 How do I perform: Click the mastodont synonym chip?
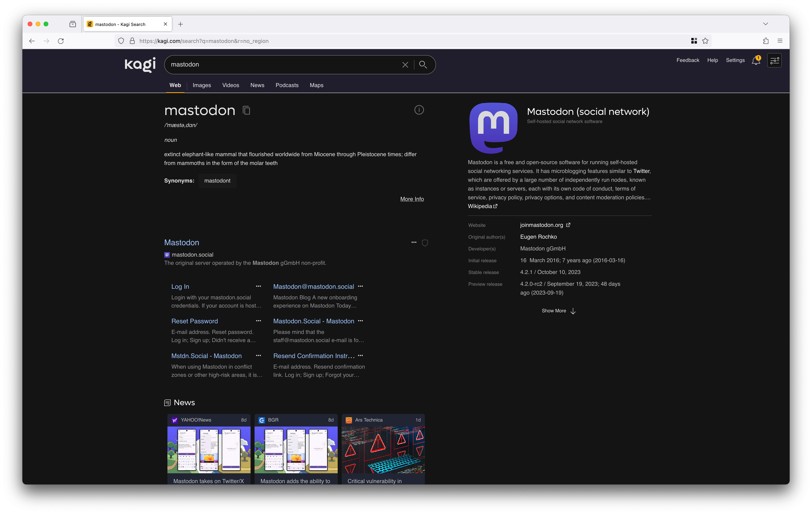(x=217, y=181)
